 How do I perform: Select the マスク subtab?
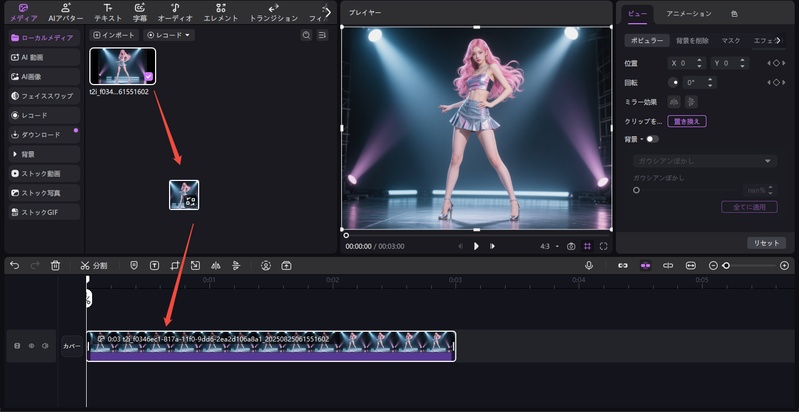click(x=731, y=41)
